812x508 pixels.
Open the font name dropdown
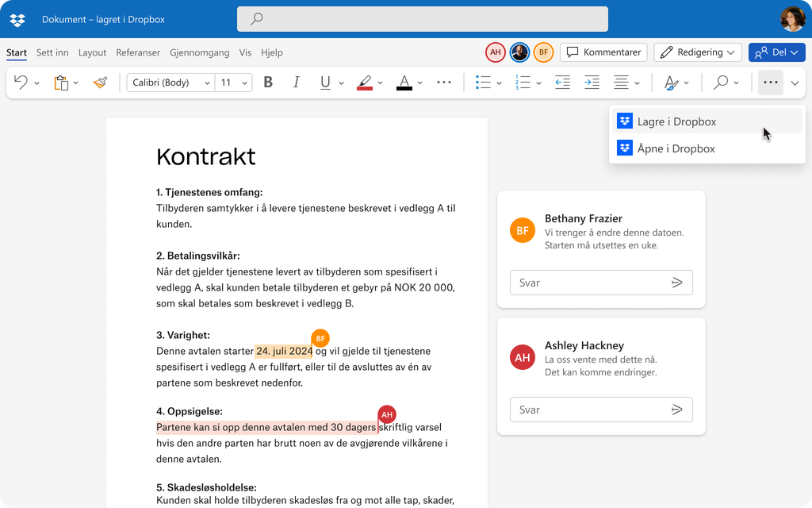pyautogui.click(x=206, y=82)
